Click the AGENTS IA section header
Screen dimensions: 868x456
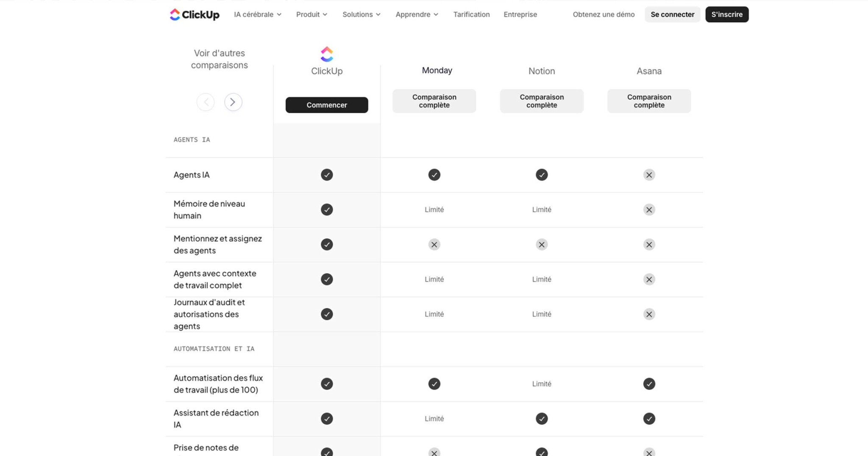pyautogui.click(x=192, y=140)
